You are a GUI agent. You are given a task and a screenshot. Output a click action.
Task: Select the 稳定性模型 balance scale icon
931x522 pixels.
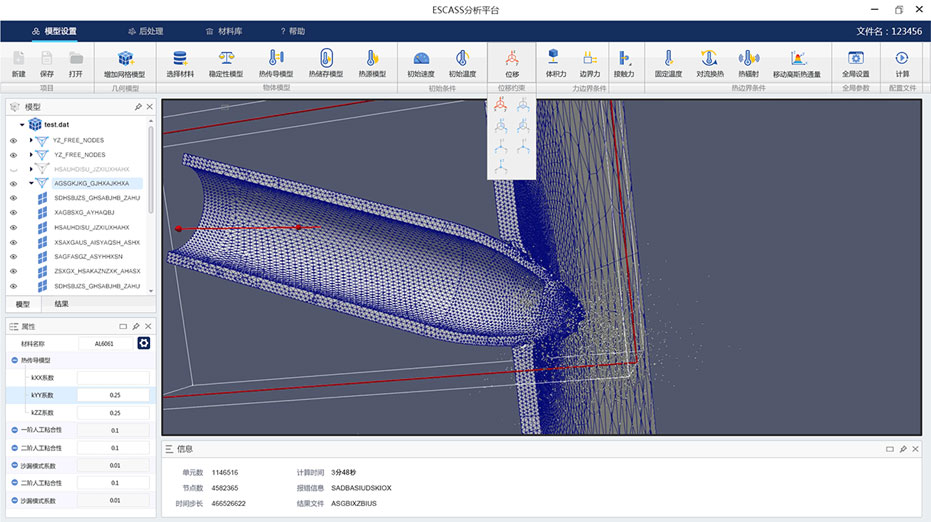pos(224,59)
